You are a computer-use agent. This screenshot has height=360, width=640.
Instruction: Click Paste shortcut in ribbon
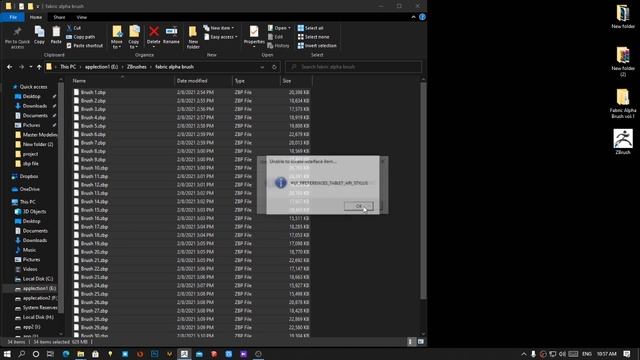coord(84,46)
